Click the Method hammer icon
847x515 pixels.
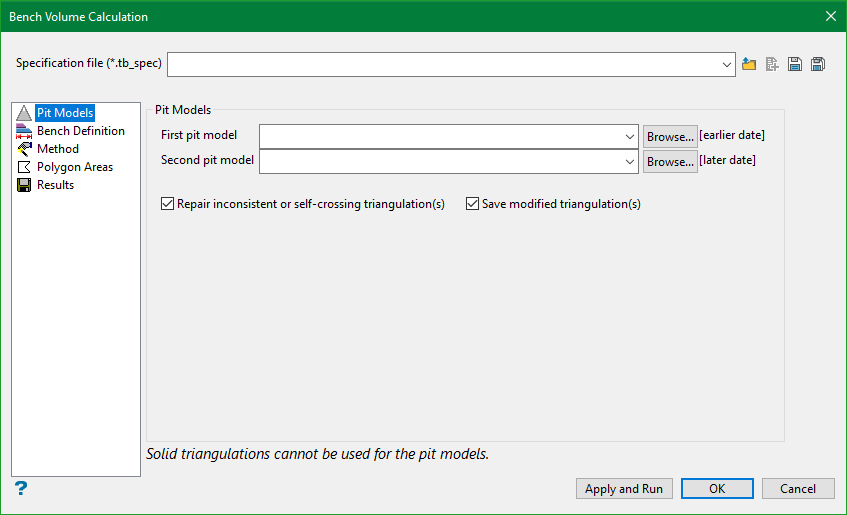pyautogui.click(x=24, y=149)
